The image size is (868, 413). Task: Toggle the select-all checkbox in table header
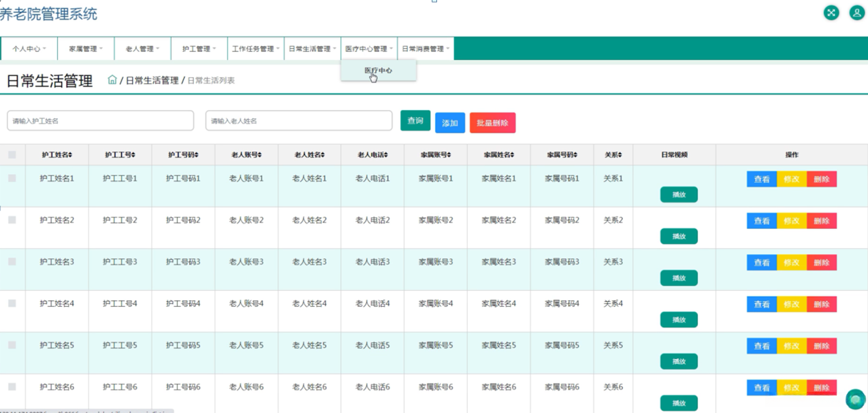[12, 155]
